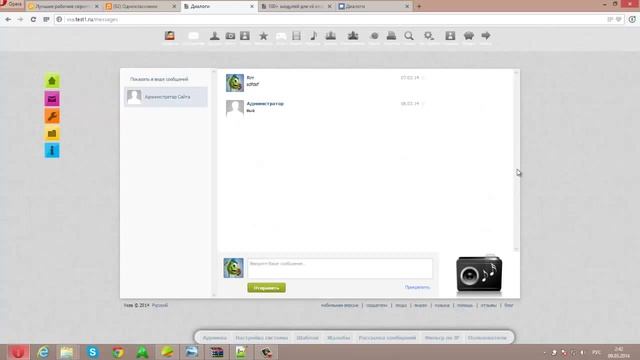Open Internet Explorer from the taskbar
Viewport: 640px width, 360px height.
pos(43,352)
